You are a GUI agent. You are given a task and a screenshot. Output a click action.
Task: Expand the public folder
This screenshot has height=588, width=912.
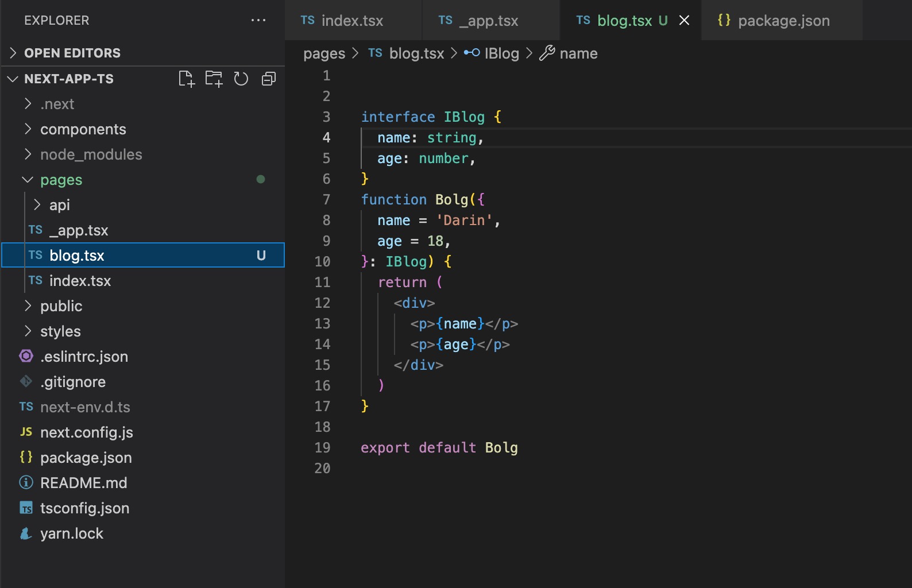[x=28, y=306]
